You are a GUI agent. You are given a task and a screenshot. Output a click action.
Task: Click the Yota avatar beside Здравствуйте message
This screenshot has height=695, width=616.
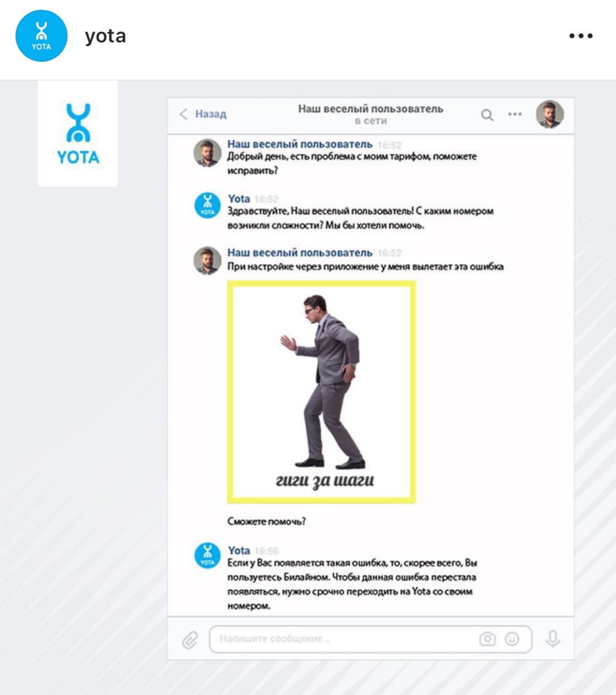click(x=208, y=206)
